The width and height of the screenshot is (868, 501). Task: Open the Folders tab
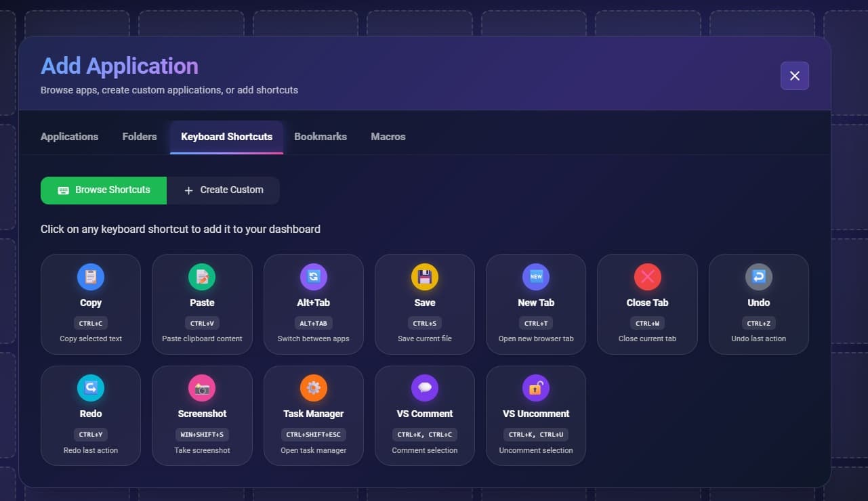click(x=140, y=137)
